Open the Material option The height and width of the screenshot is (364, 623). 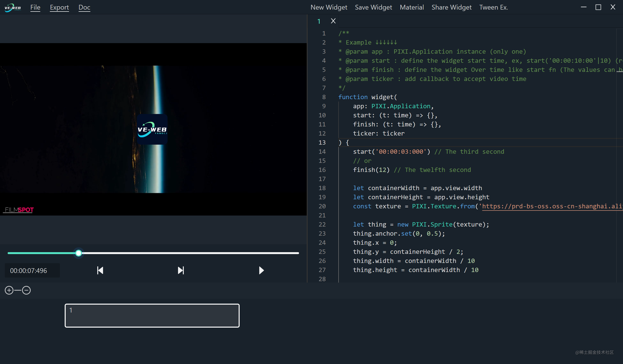[x=412, y=7]
